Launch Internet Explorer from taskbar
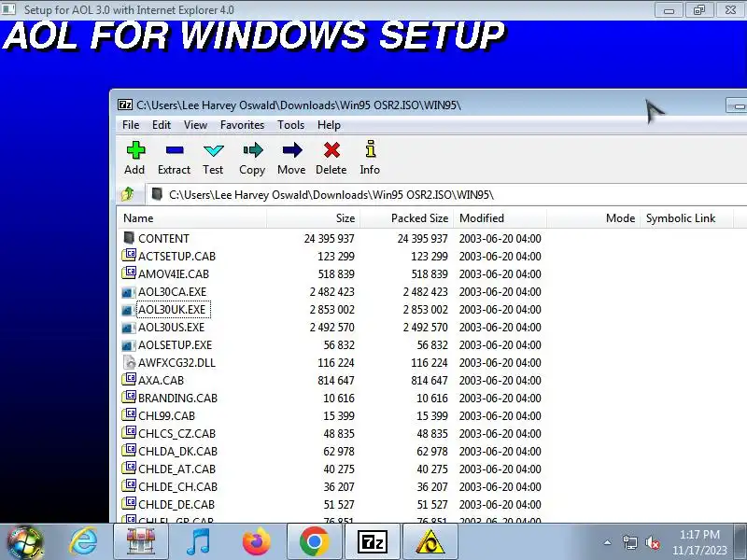 (x=83, y=542)
